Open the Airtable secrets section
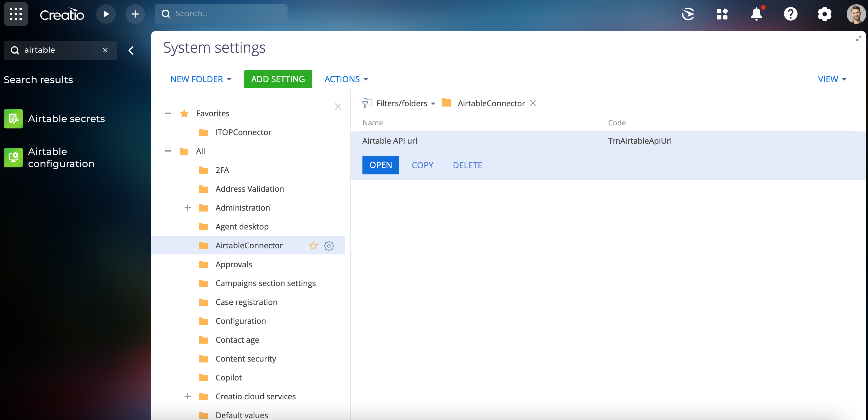Screen dimensions: 868x420 coord(66,119)
